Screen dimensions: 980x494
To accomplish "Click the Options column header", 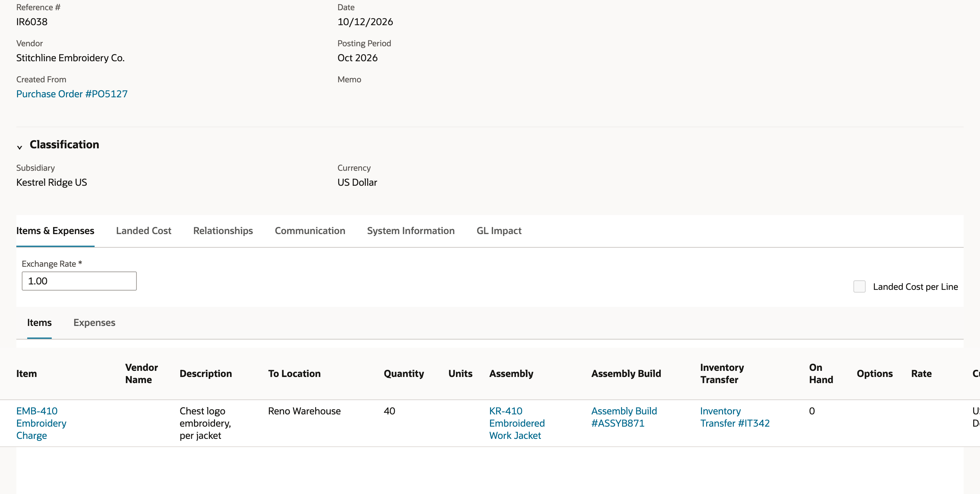I will [x=874, y=374].
